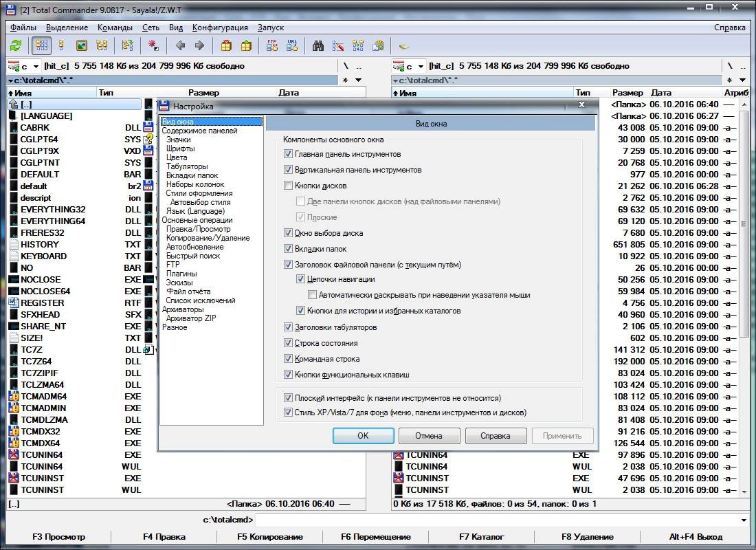This screenshot has width=756, height=550.
Task: Launch the multi-rename tool icon
Action: point(338,46)
